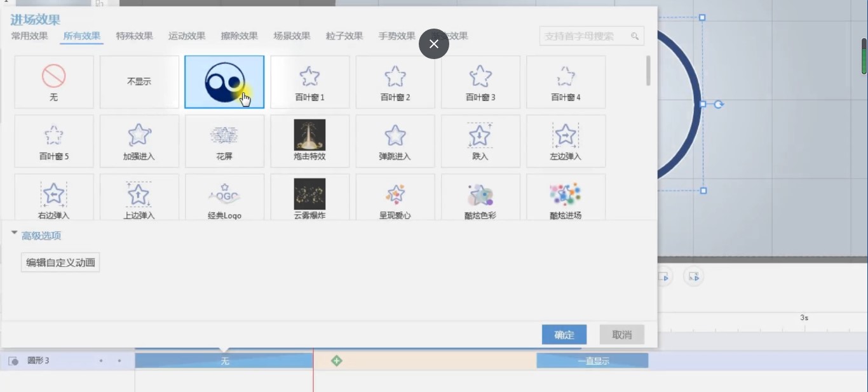Select the 上边弹入 effect

click(139, 197)
